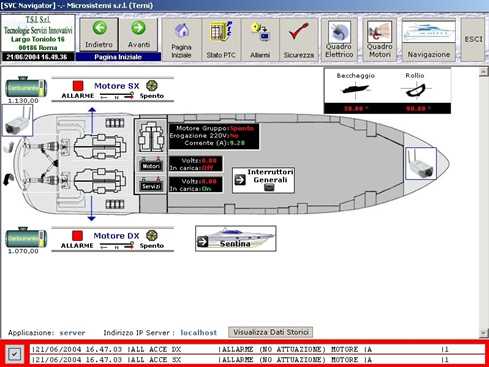Image resolution: width=489 pixels, height=367 pixels.
Task: Open Sicurezza checkmark page
Action: click(299, 40)
